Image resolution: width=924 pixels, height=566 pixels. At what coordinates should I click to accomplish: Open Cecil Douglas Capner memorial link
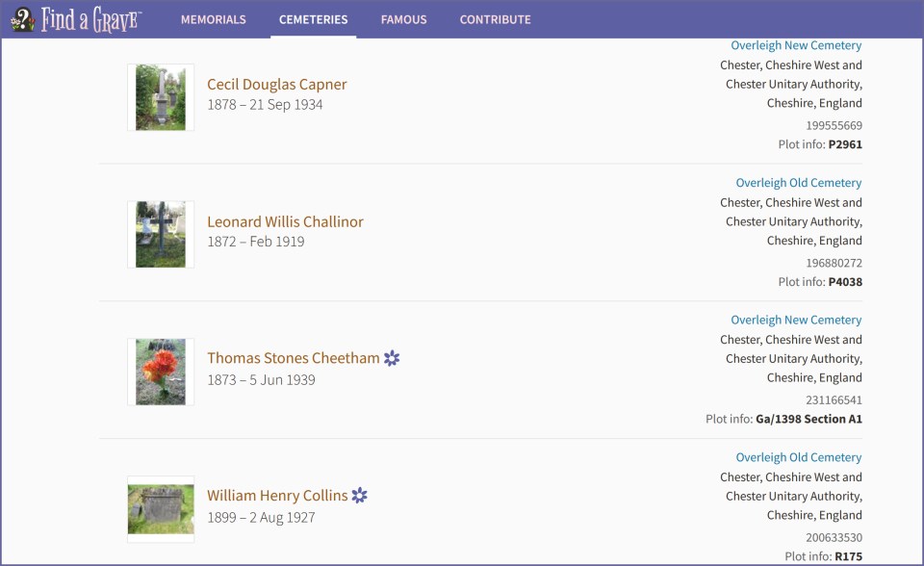coord(277,85)
